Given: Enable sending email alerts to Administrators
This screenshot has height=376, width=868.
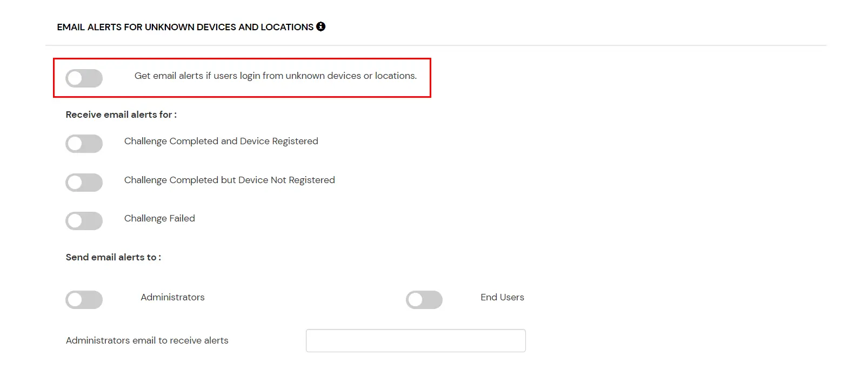Looking at the screenshot, I should point(84,299).
